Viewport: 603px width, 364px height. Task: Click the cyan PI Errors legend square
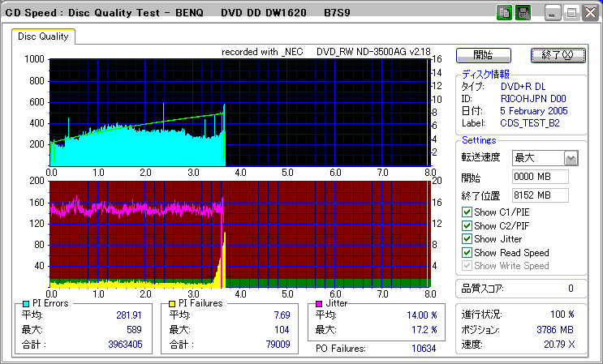[26, 304]
